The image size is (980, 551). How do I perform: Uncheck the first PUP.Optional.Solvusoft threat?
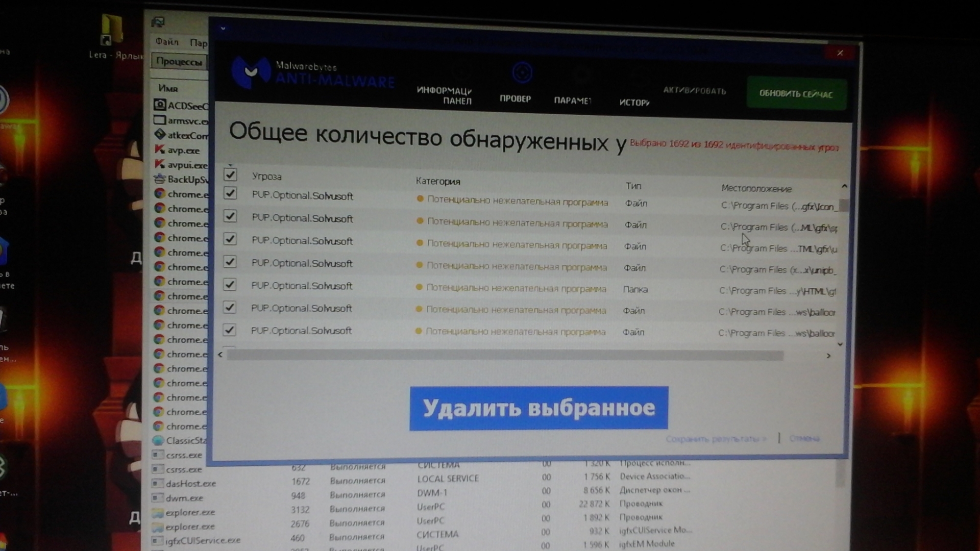coord(230,193)
